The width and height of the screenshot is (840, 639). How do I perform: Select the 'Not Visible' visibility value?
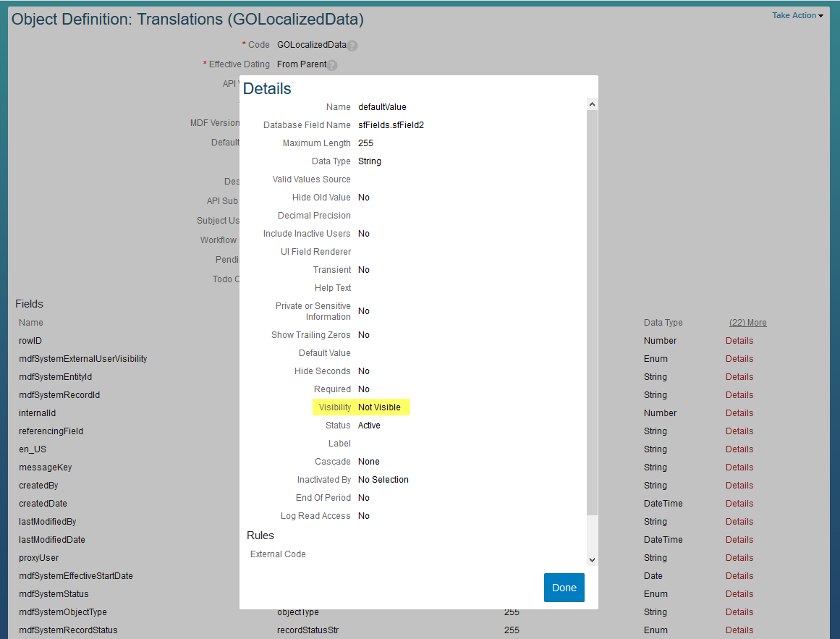coord(379,407)
